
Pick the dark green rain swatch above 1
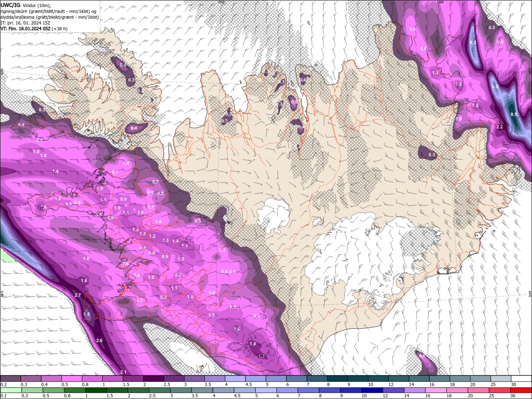click(95, 390)
